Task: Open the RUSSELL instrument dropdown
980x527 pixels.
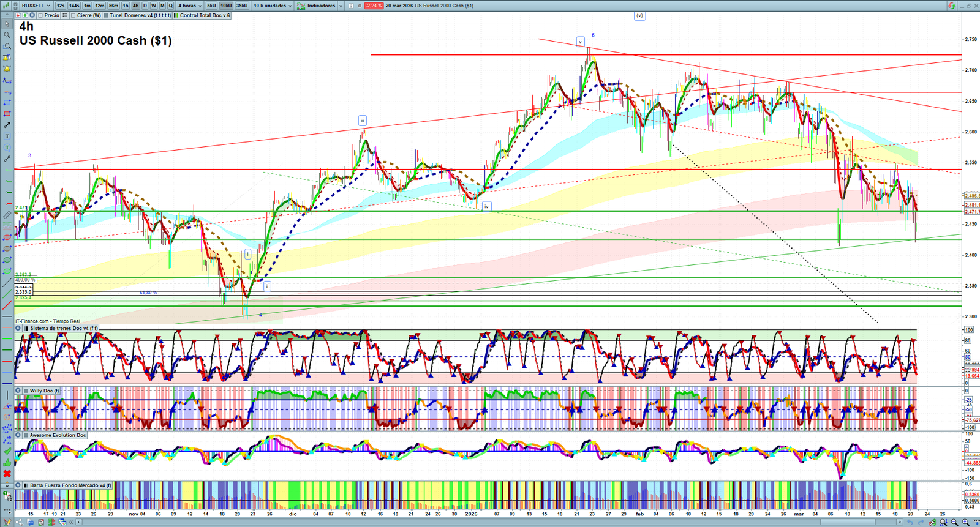Action: coord(36,6)
